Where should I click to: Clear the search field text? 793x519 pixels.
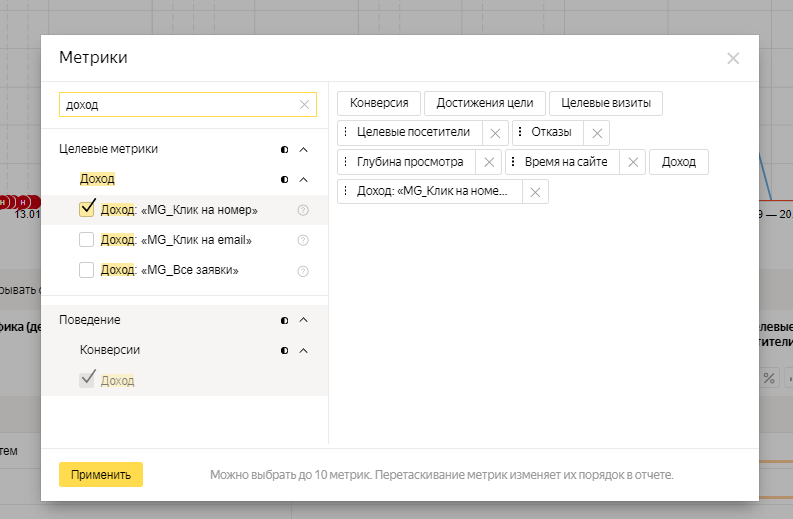[304, 104]
